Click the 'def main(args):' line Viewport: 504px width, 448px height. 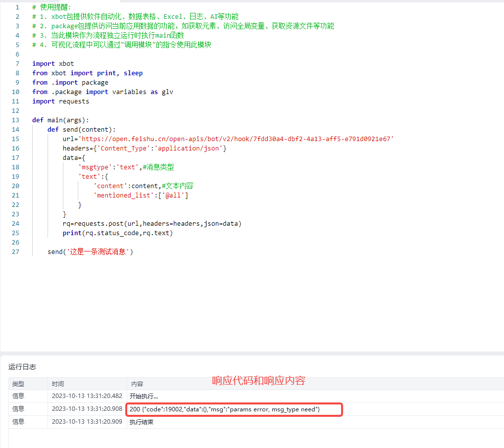pyautogui.click(x=60, y=120)
